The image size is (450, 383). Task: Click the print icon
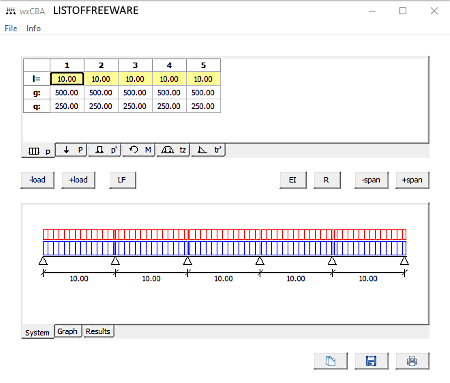point(412,361)
